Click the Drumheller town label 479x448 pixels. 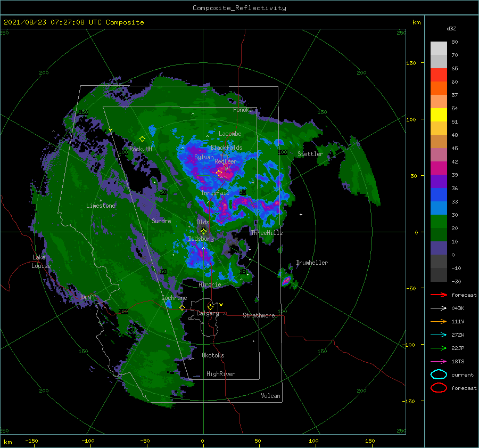312,263
